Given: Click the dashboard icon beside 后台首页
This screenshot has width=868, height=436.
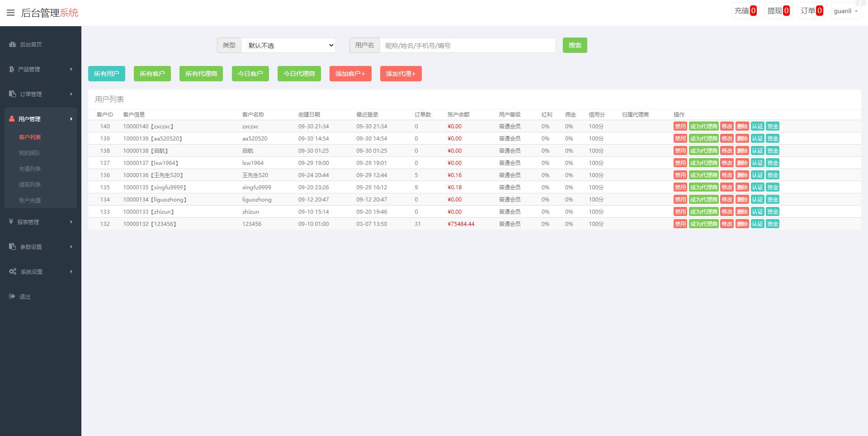Looking at the screenshot, I should pos(12,44).
